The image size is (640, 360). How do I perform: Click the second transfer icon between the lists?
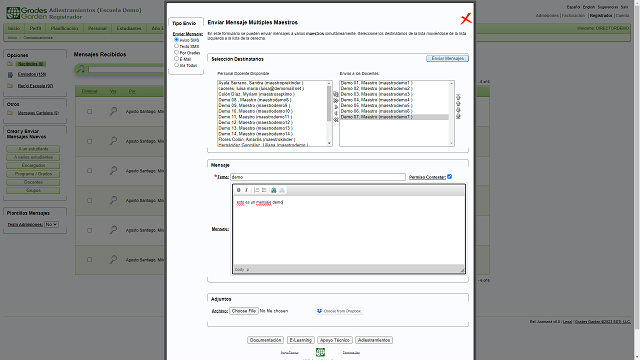click(x=336, y=100)
